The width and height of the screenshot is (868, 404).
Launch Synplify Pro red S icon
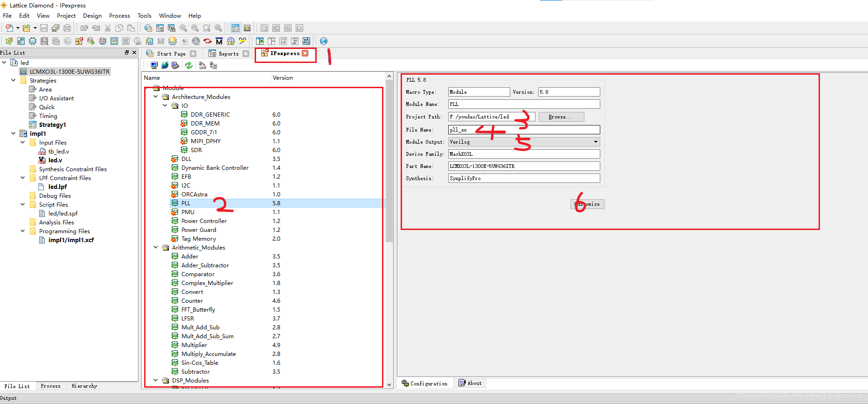(x=208, y=41)
